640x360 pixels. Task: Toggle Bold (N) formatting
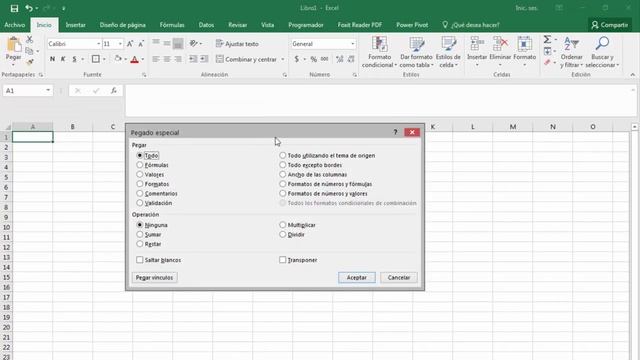tap(52, 59)
